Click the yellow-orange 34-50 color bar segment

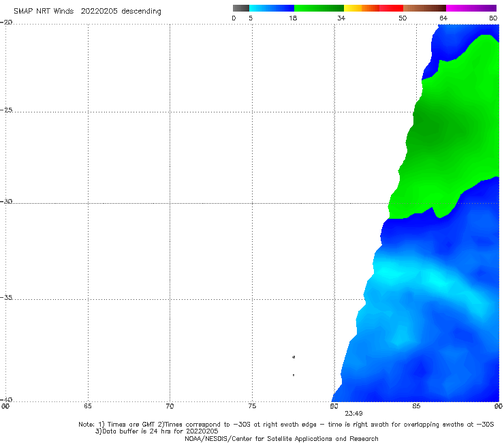click(x=373, y=8)
